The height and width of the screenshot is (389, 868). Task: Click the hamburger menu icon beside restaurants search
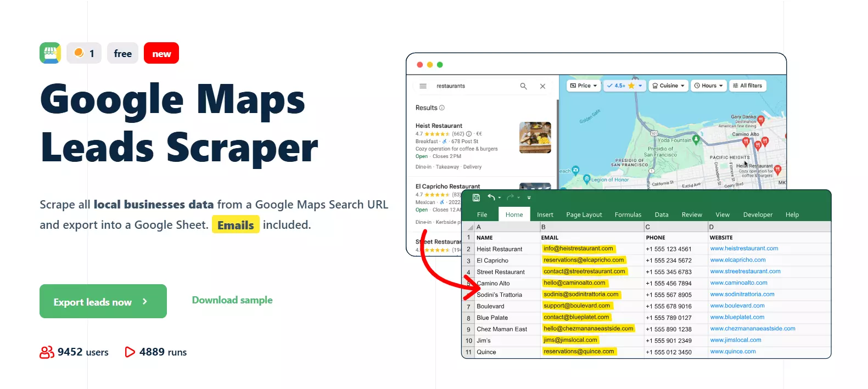point(423,86)
